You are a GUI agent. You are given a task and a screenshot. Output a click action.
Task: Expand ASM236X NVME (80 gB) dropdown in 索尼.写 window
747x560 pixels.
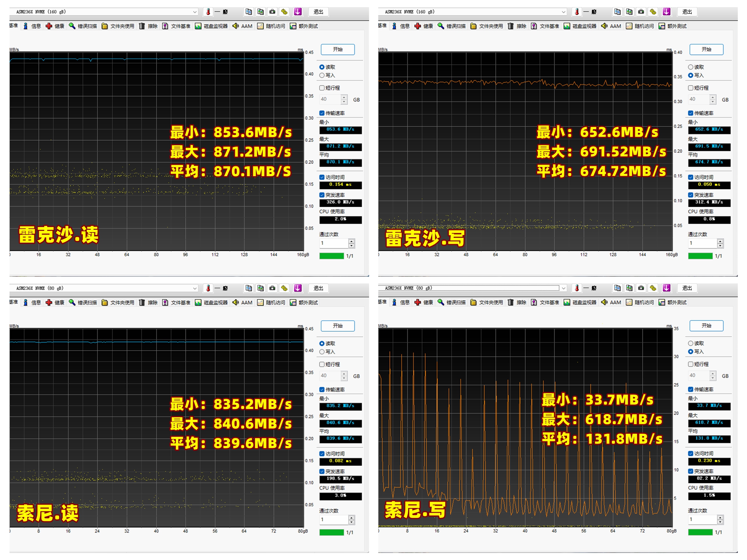coord(564,288)
